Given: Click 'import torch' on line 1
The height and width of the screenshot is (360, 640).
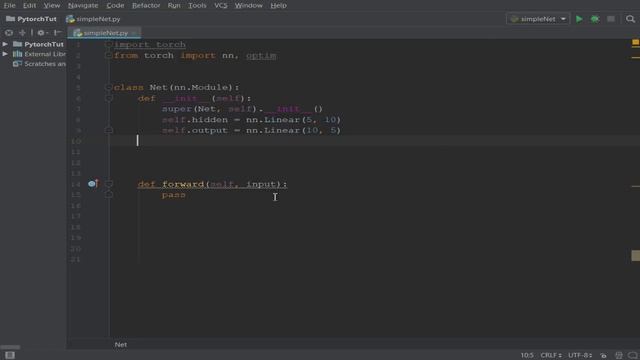Looking at the screenshot, I should coord(150,44).
